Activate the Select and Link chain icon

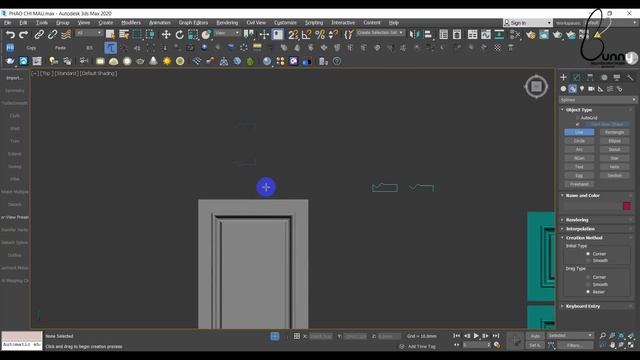click(x=39, y=35)
